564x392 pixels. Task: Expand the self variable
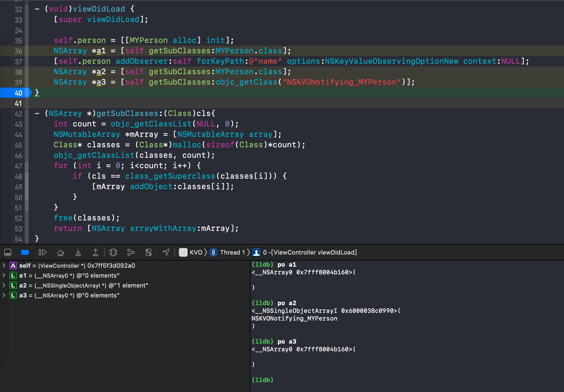tap(4, 266)
